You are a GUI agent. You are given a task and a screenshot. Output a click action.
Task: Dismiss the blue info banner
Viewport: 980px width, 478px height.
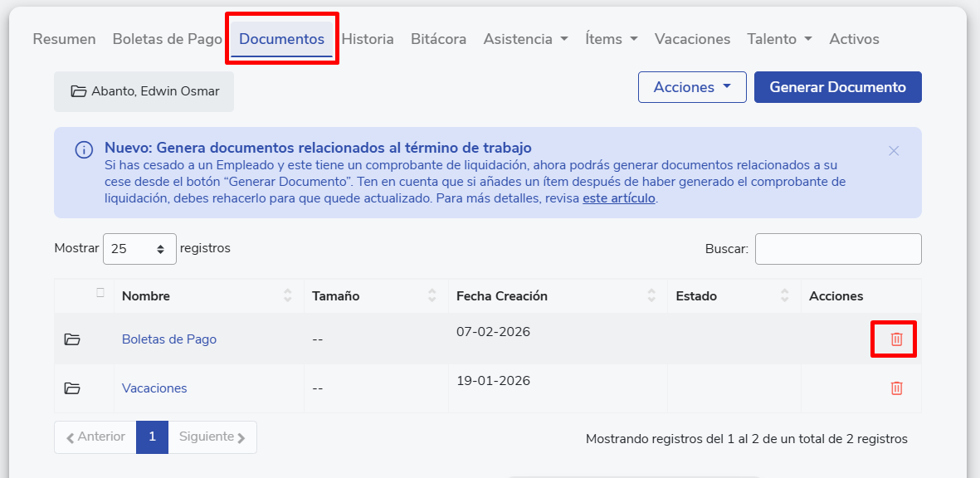click(894, 150)
